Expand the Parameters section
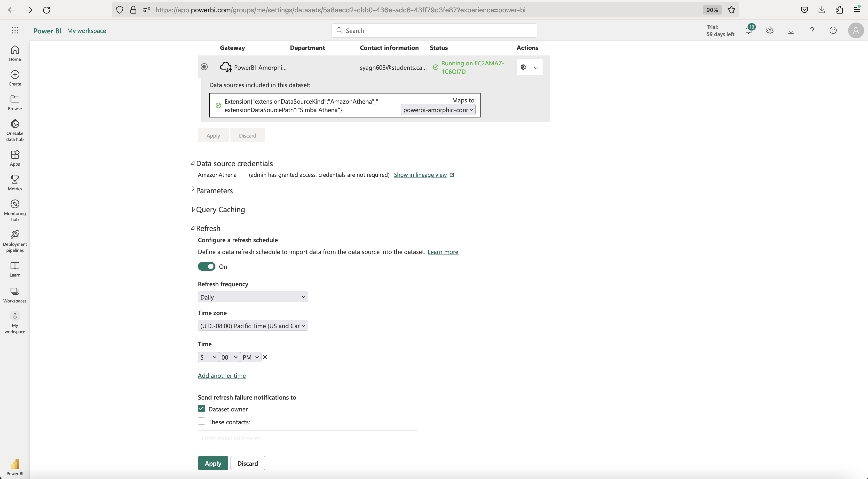 pos(193,189)
